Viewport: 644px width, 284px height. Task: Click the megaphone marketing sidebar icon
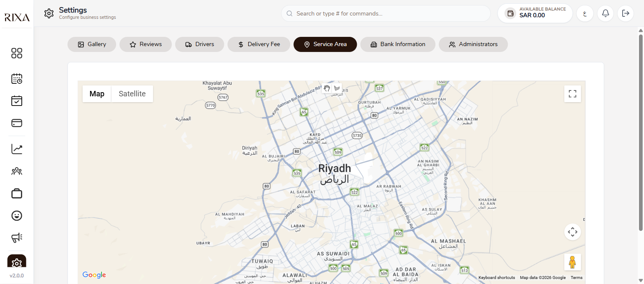point(17,238)
